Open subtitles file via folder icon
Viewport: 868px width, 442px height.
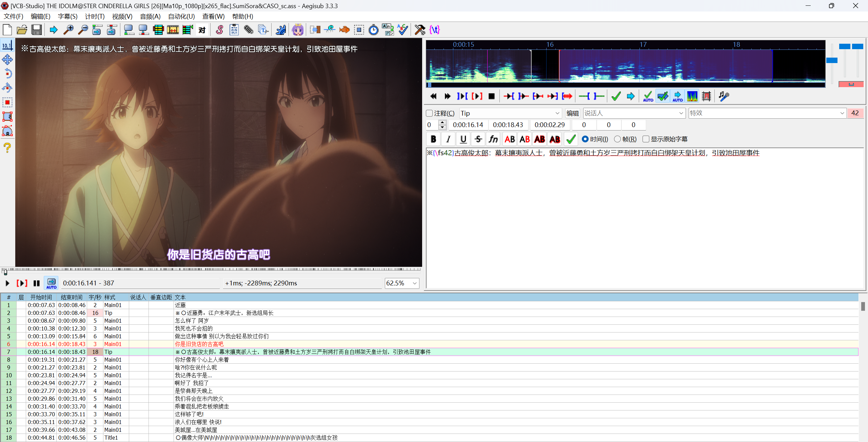click(22, 30)
